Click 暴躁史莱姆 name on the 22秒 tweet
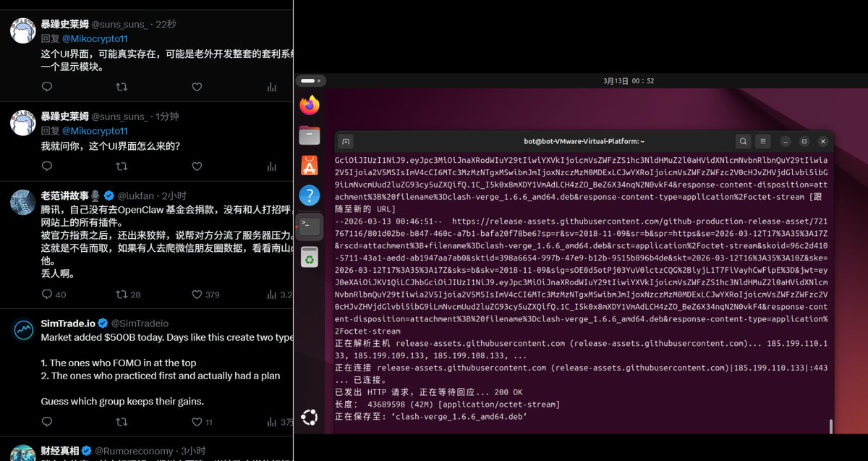The height and width of the screenshot is (461, 868). pyautogui.click(x=64, y=24)
